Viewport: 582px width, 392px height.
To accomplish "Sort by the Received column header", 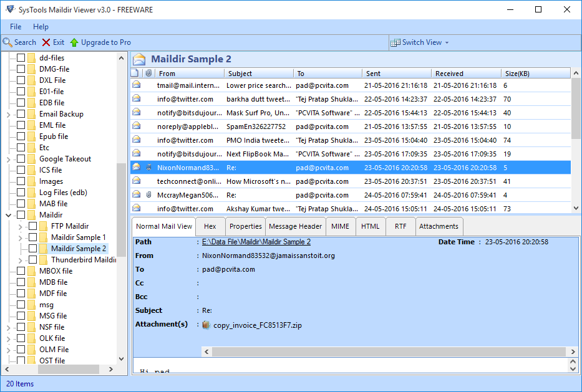I will [466, 74].
